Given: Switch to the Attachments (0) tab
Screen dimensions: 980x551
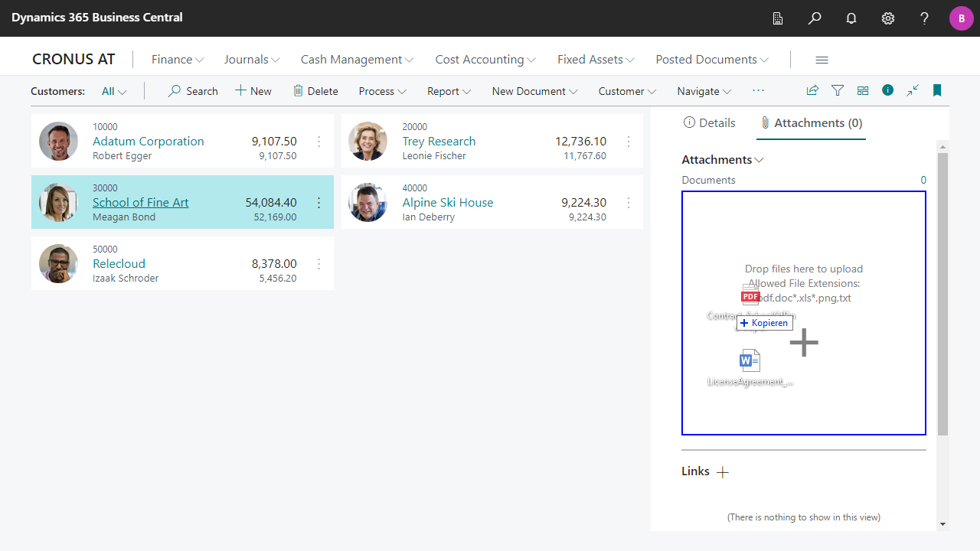Looking at the screenshot, I should [x=811, y=122].
